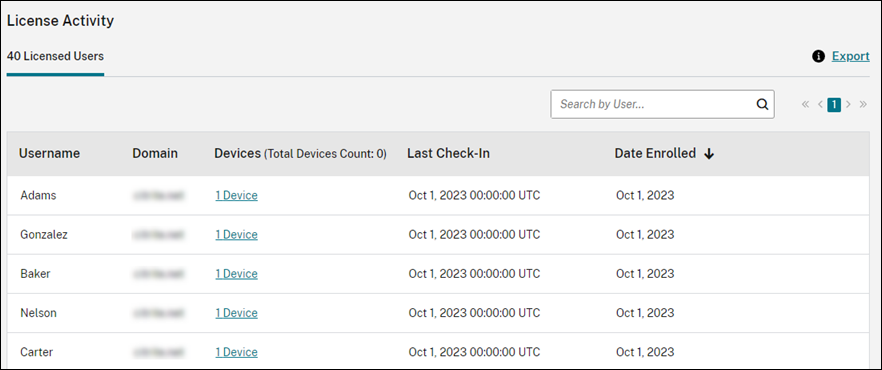
Task: Click Baker's last check-in timestamp
Action: click(474, 274)
